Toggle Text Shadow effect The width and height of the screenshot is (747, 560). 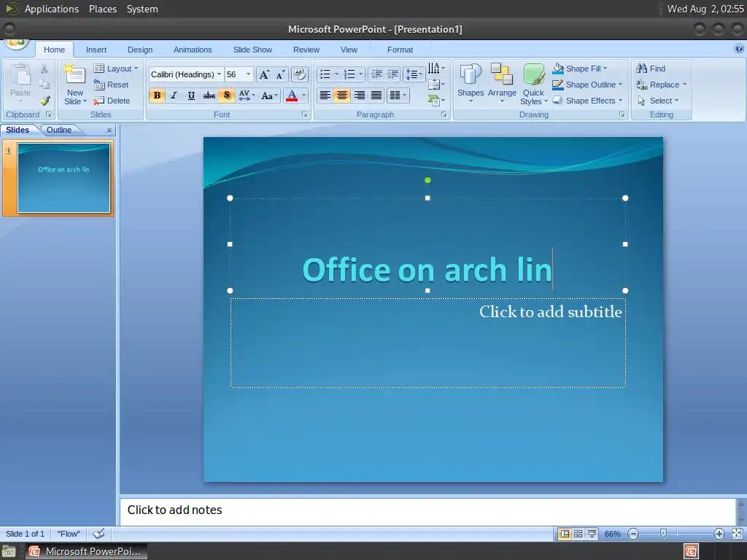click(x=226, y=96)
